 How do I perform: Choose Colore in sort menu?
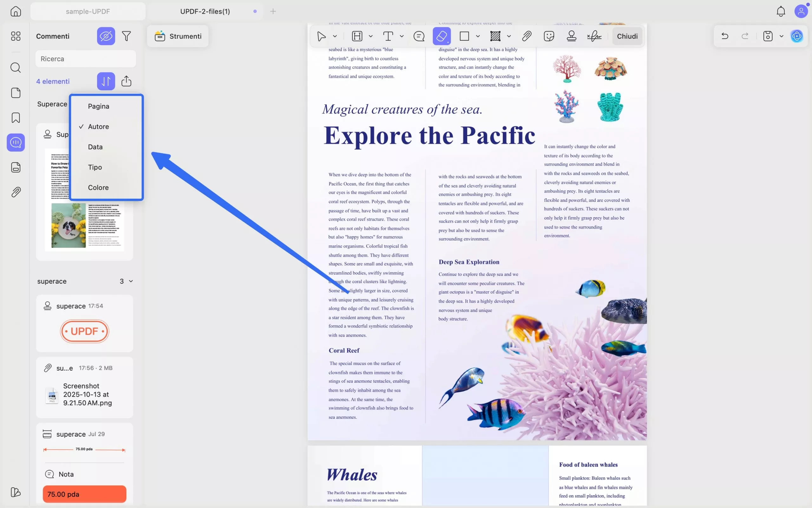[x=98, y=188]
